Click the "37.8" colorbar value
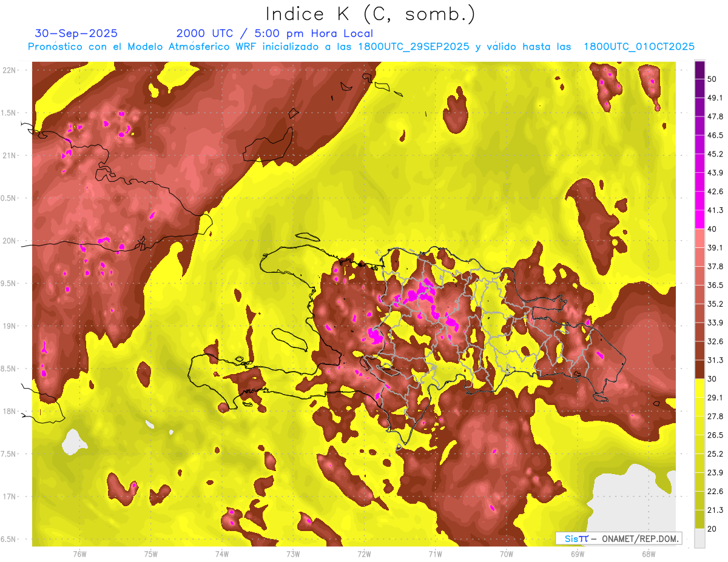 pyautogui.click(x=716, y=267)
